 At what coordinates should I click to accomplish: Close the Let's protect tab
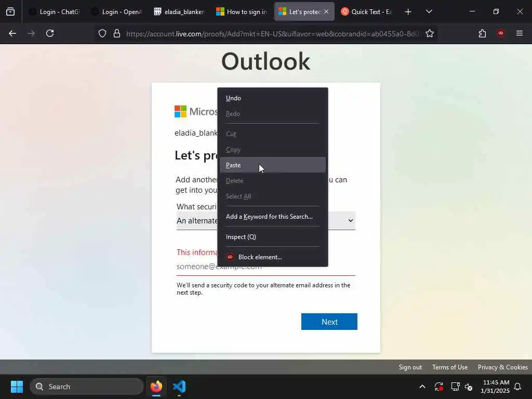coord(326,11)
